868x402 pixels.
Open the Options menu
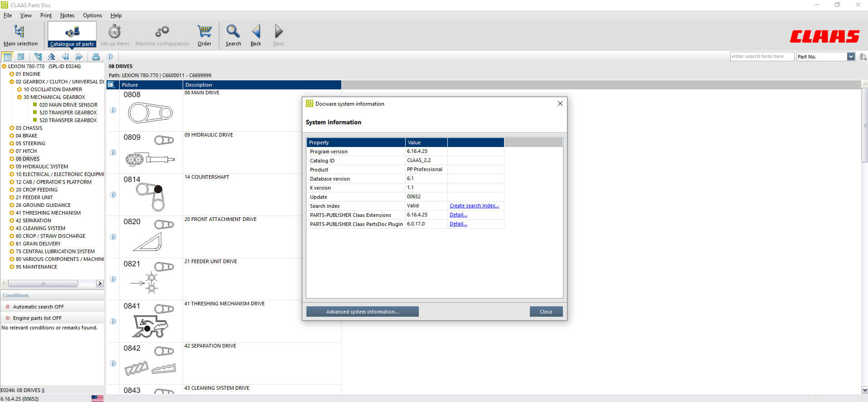click(x=92, y=15)
